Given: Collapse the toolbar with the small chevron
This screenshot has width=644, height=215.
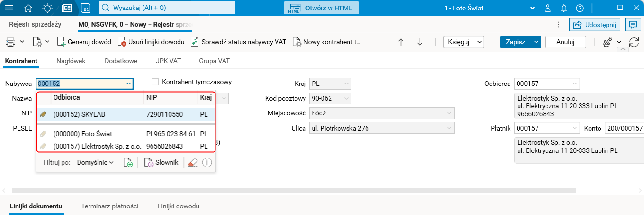Looking at the screenshot, I should (x=622, y=50).
